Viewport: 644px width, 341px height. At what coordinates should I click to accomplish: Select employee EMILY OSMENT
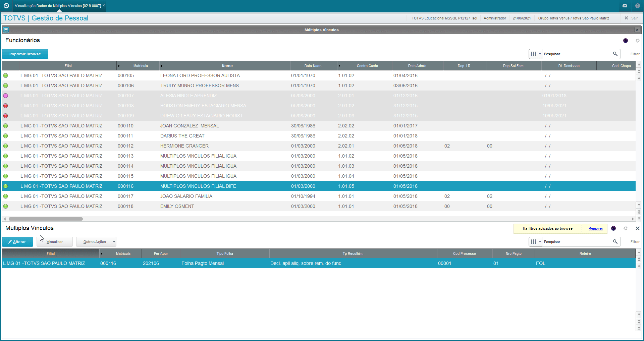coord(319,206)
